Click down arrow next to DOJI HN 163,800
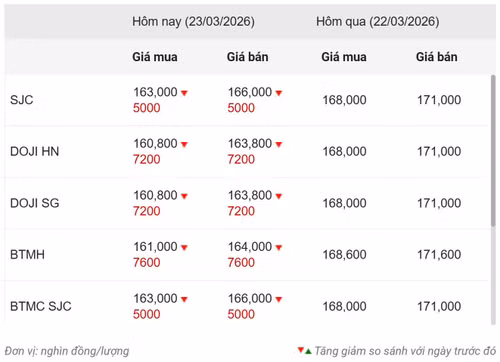Screen dimensions: 500x362 (279, 145)
